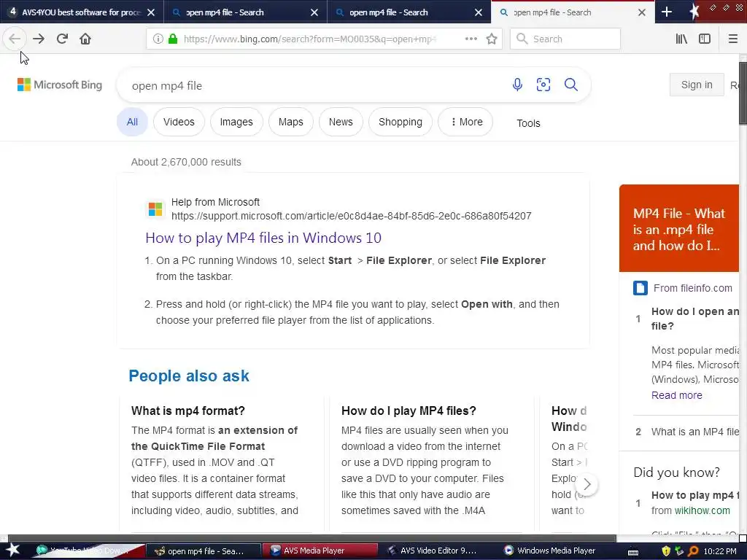Click the fileinfo.com document icon
747x560 pixels.
(640, 288)
